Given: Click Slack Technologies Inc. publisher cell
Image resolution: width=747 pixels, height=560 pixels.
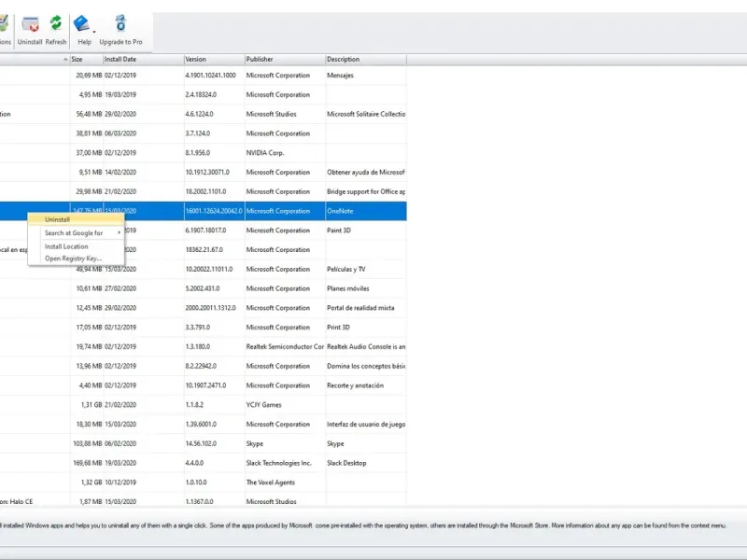Looking at the screenshot, I should [x=278, y=463].
